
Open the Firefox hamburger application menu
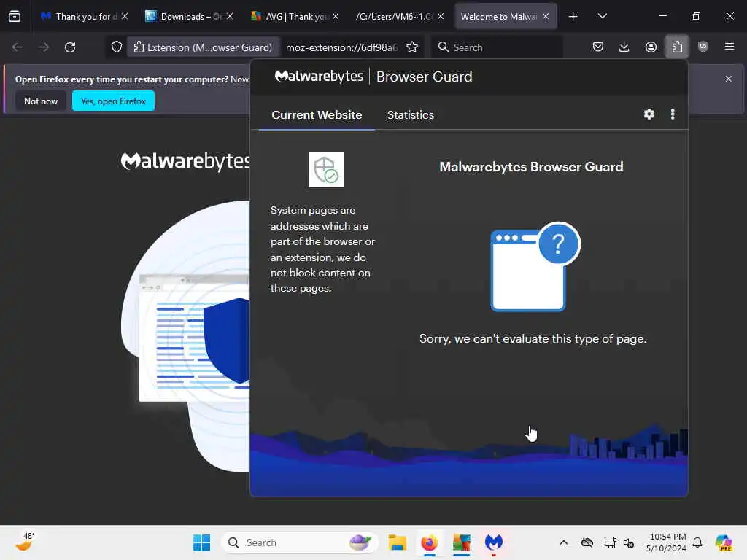coord(729,47)
